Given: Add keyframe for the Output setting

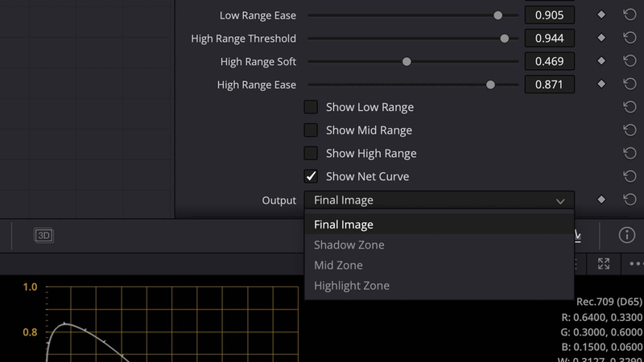Looking at the screenshot, I should click(x=601, y=200).
